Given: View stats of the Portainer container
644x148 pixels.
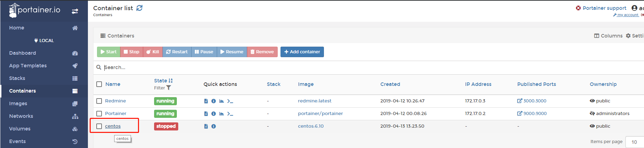Looking at the screenshot, I should coord(221,114).
